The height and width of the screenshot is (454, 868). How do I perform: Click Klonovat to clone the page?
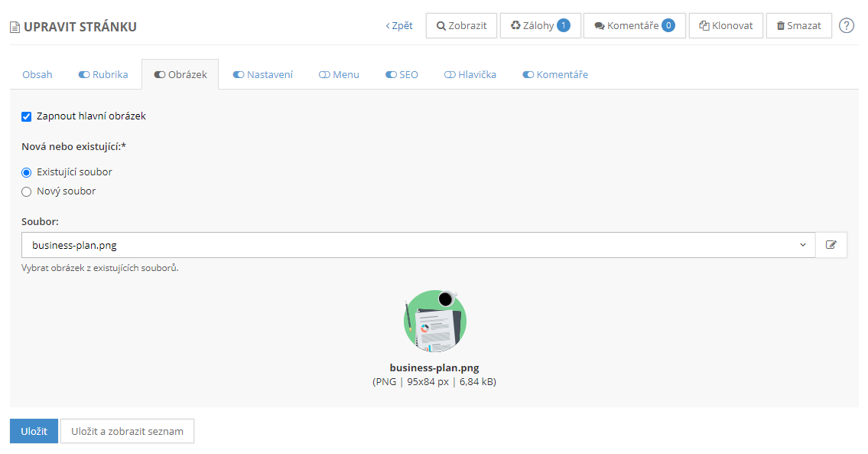[726, 25]
